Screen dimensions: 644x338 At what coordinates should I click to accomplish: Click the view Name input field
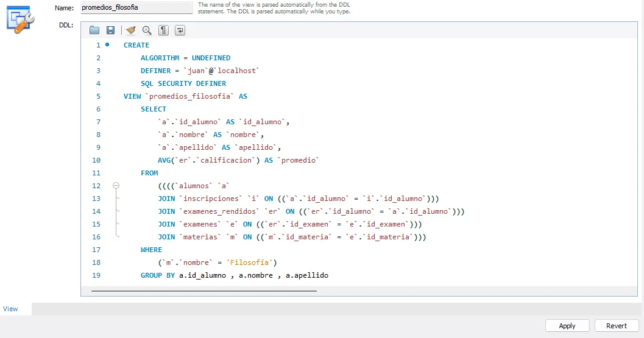(136, 8)
